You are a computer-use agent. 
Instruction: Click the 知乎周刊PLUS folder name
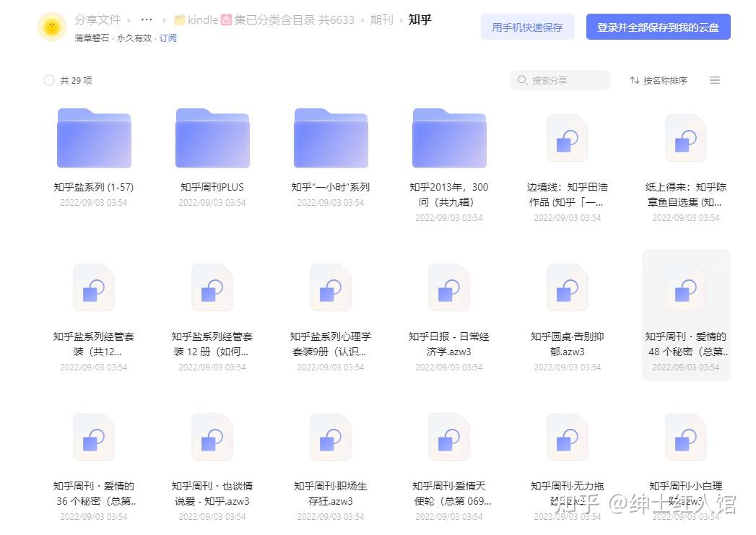coord(212,187)
